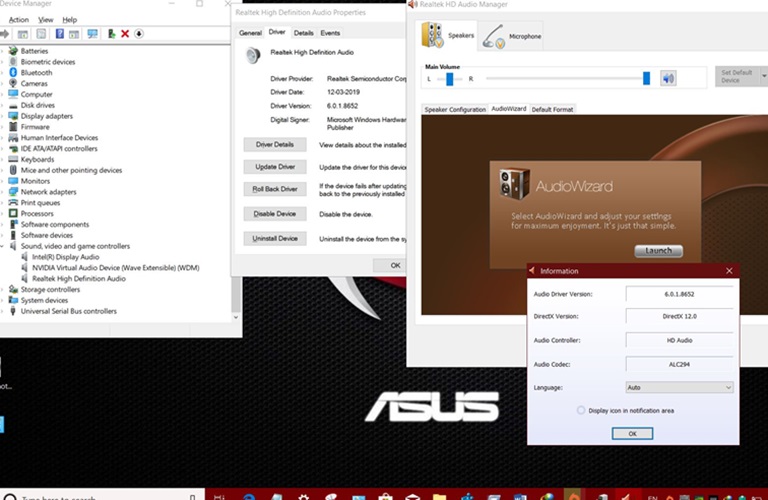Click the blue Help icon in Device Manager toolbar

point(59,34)
